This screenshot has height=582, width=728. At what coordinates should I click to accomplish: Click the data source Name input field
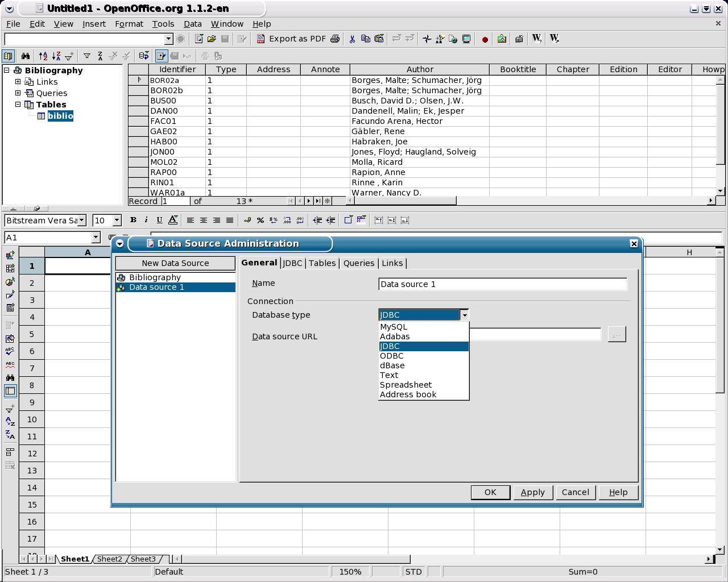[502, 284]
